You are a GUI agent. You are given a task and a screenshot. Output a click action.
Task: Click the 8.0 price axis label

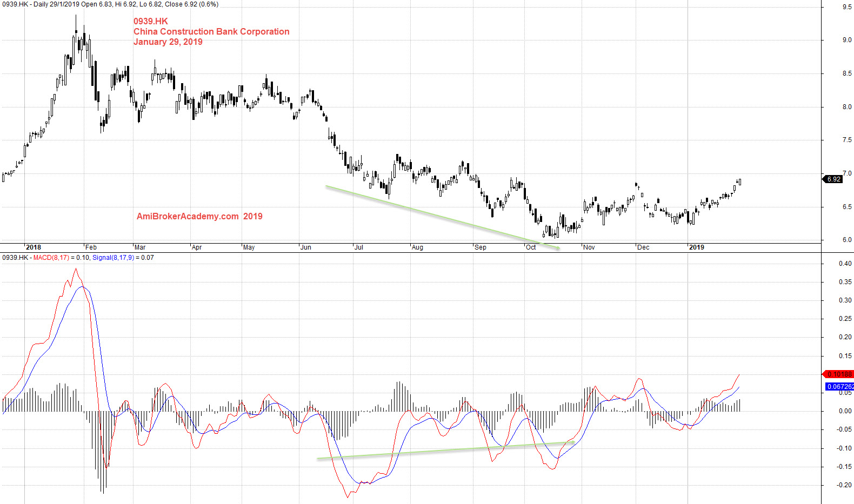(847, 107)
